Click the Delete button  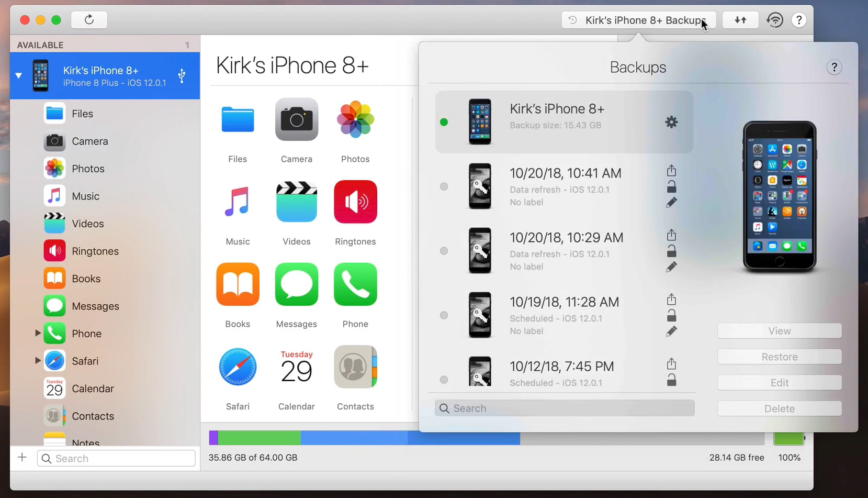pos(780,408)
